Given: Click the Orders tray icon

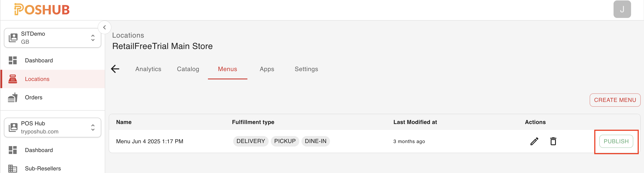Looking at the screenshot, I should 12,97.
